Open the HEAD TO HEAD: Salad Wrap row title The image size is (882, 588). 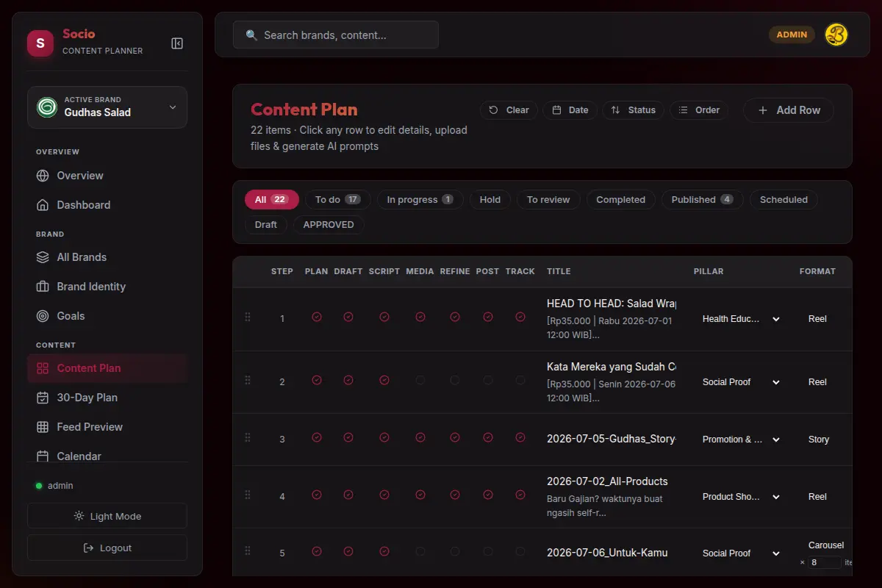click(x=611, y=304)
